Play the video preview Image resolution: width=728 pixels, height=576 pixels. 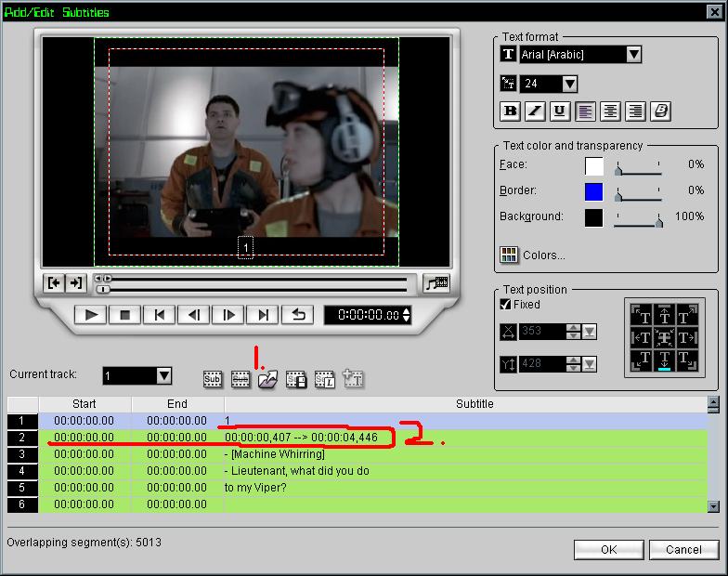point(91,315)
